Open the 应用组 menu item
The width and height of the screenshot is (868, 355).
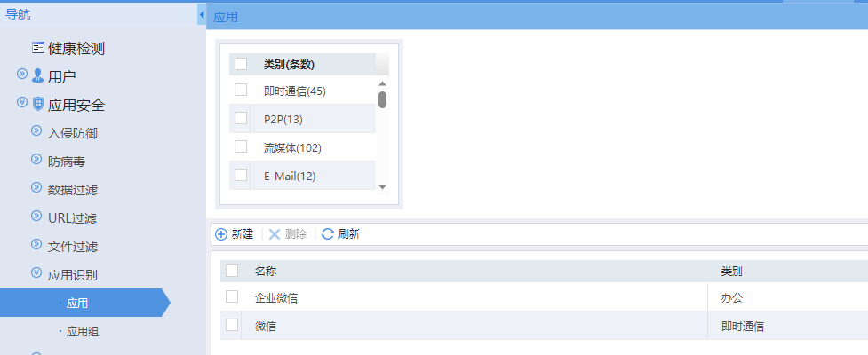pos(83,332)
